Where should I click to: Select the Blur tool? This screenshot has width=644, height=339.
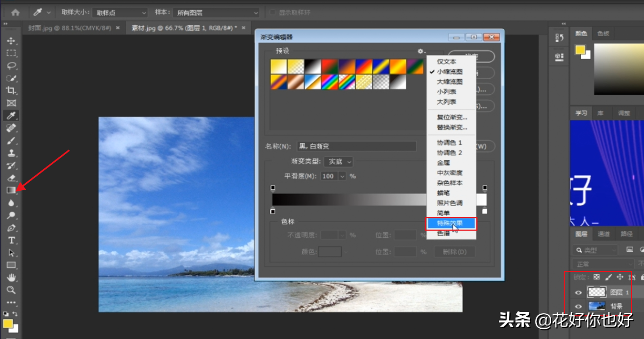tap(11, 203)
